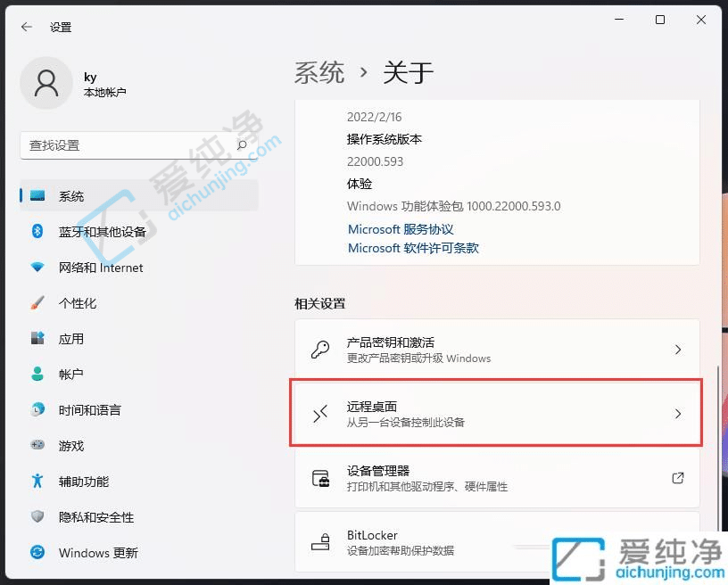
Task: Click the apps grid icon beside 应用
Action: [36, 339]
